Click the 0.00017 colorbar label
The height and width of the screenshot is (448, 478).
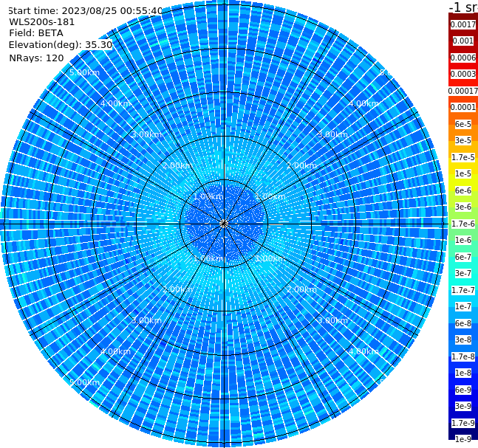pyautogui.click(x=463, y=91)
